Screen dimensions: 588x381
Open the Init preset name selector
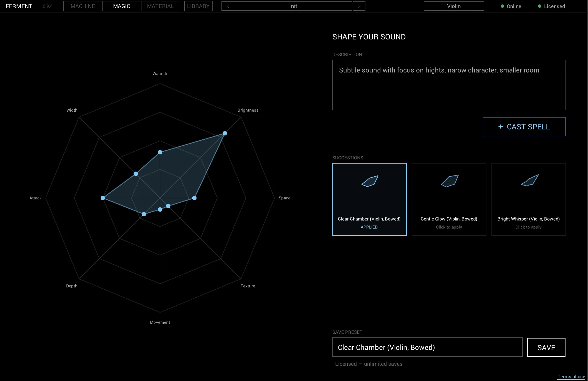point(293,6)
